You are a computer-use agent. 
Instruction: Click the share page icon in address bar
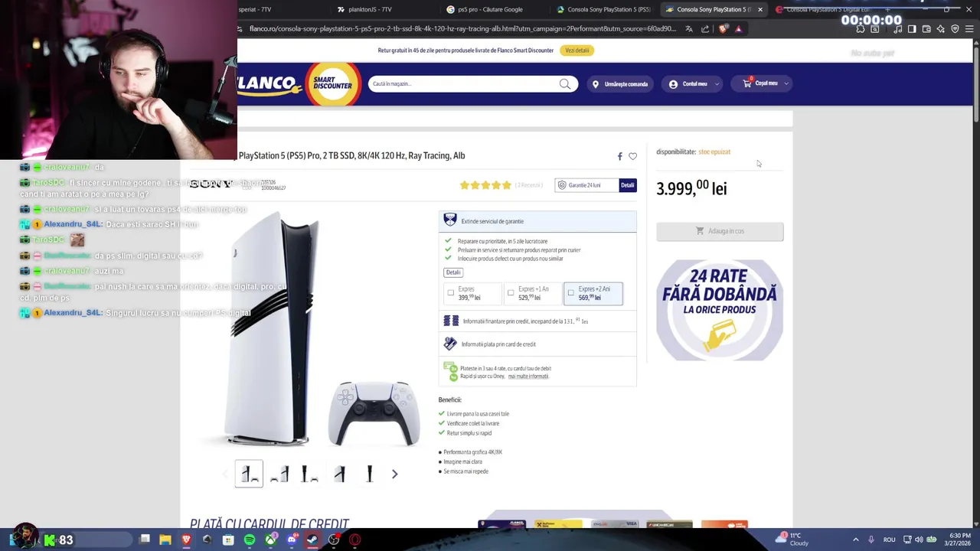(x=705, y=29)
